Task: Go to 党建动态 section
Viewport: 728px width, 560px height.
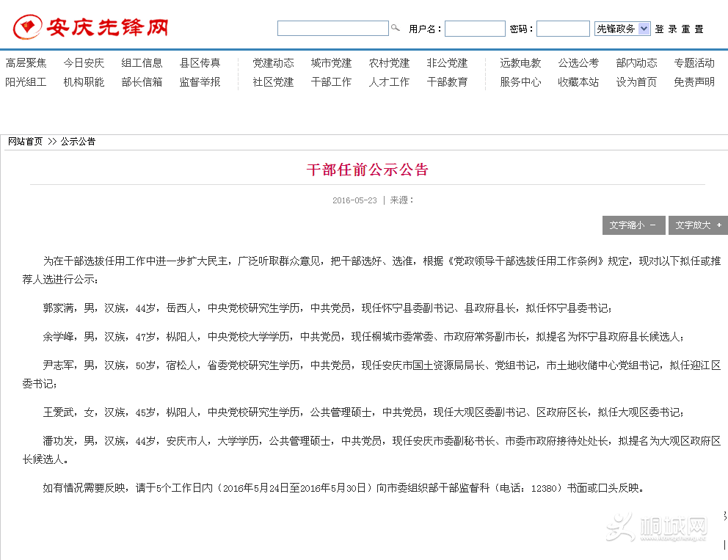Action: coord(273,63)
